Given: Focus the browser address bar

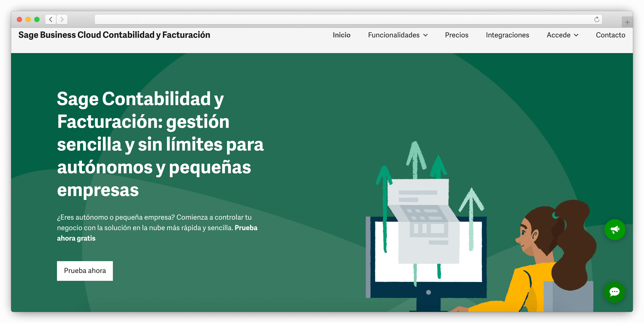Looking at the screenshot, I should [x=348, y=19].
